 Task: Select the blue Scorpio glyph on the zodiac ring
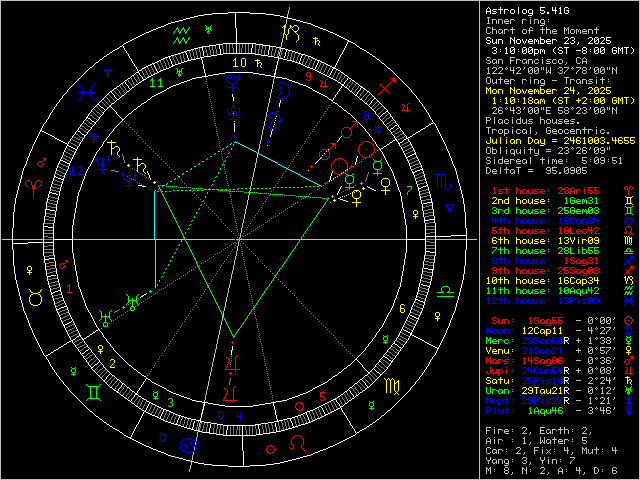[441, 185]
